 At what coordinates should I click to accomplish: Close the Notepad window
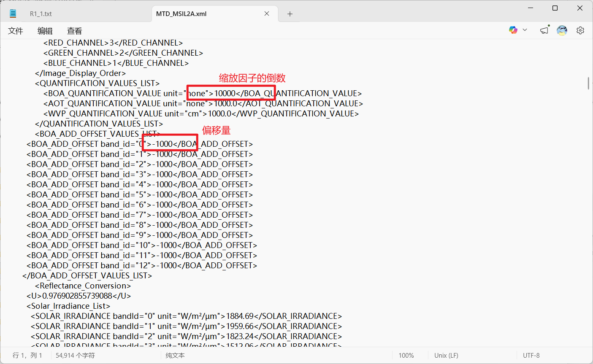pos(580,8)
